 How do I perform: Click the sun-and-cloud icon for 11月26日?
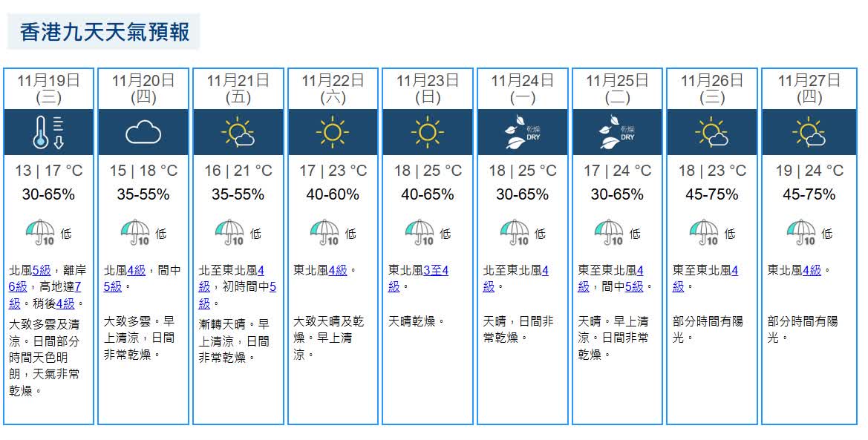click(711, 133)
